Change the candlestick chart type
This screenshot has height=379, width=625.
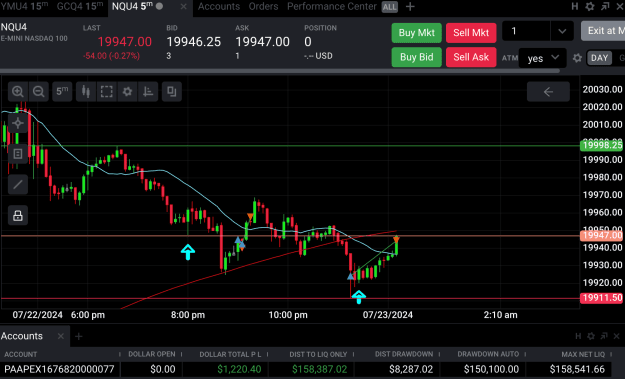pos(86,92)
